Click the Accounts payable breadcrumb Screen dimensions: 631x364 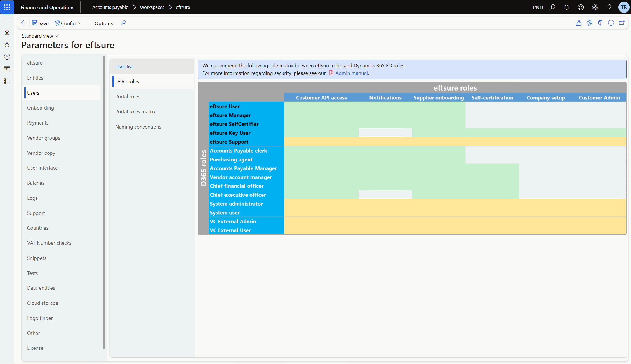pos(110,7)
